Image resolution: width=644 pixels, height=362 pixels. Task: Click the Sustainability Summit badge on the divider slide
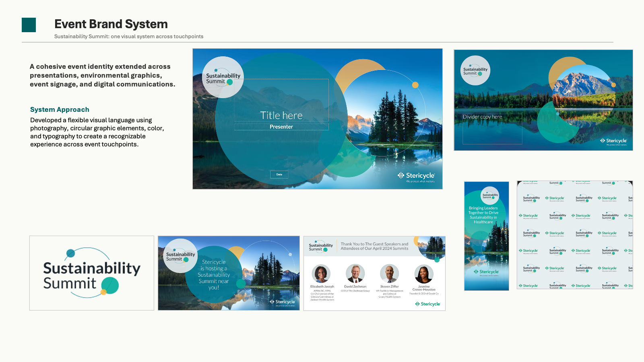[x=475, y=70]
